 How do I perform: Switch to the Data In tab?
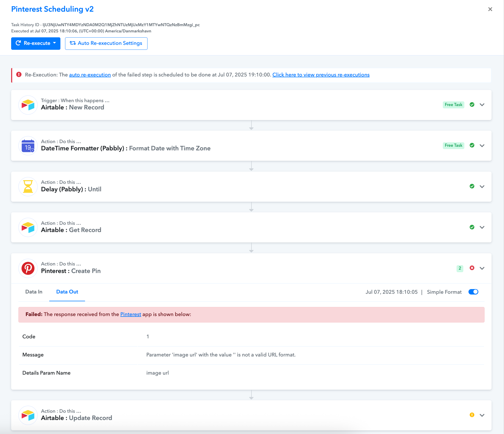coord(34,292)
